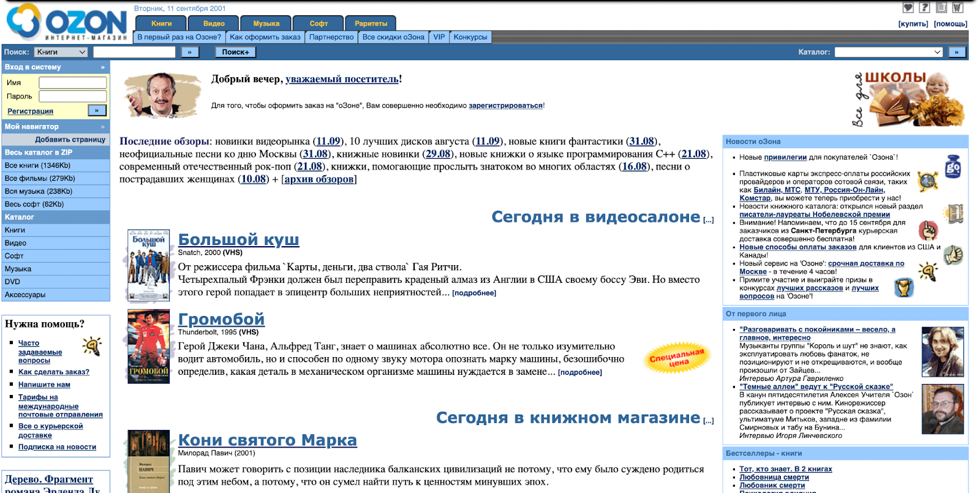The image size is (980, 493).
Task: Click the globe icon in Ozon news
Action: pos(928,181)
